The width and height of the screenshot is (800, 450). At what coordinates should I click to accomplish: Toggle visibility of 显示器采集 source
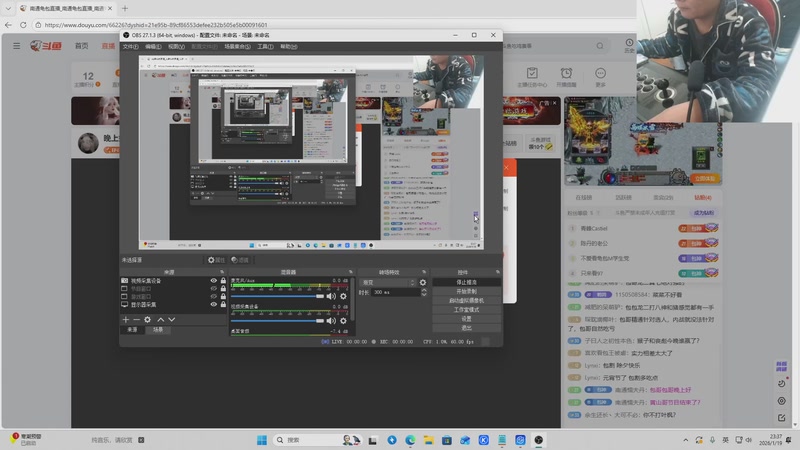coord(213,304)
